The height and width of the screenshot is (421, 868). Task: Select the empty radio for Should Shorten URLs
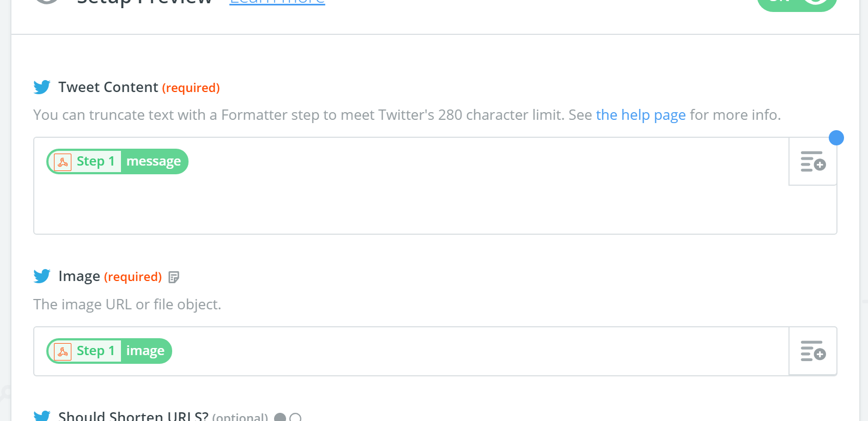295,418
